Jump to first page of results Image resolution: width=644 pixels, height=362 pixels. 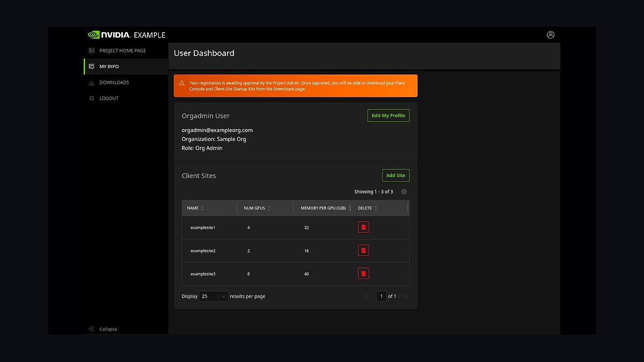pos(366,296)
